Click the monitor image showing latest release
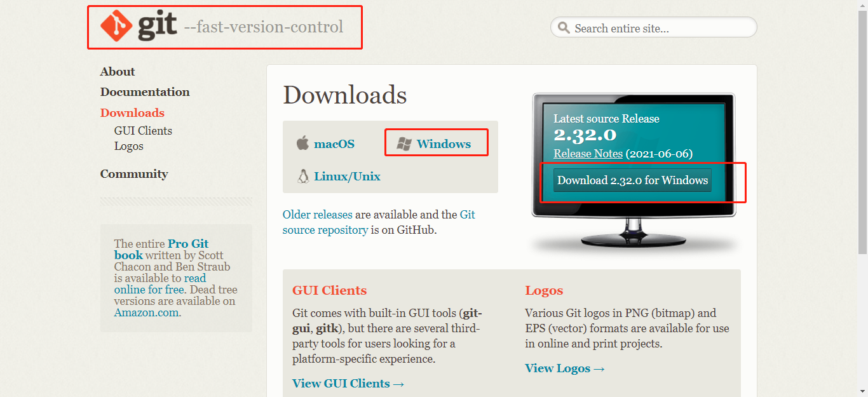868x397 pixels. [x=634, y=172]
